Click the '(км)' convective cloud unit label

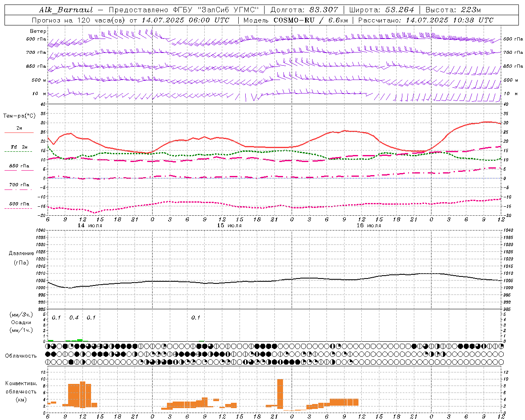tap(21, 399)
